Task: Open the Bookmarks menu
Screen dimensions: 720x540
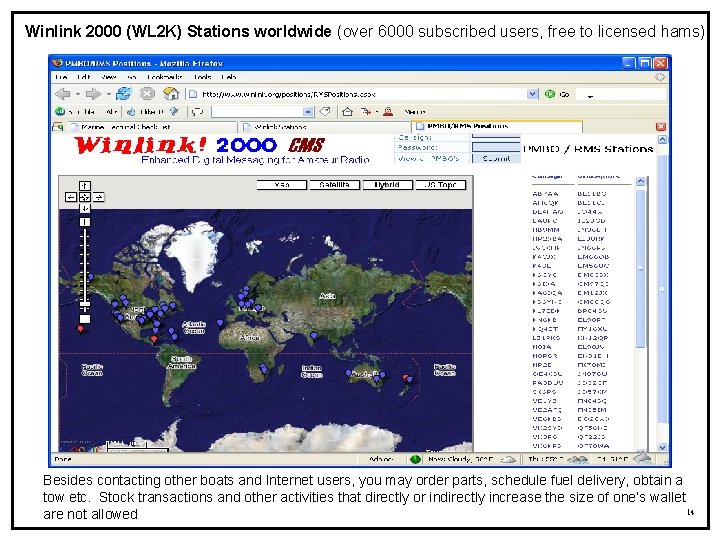Action: click(164, 77)
